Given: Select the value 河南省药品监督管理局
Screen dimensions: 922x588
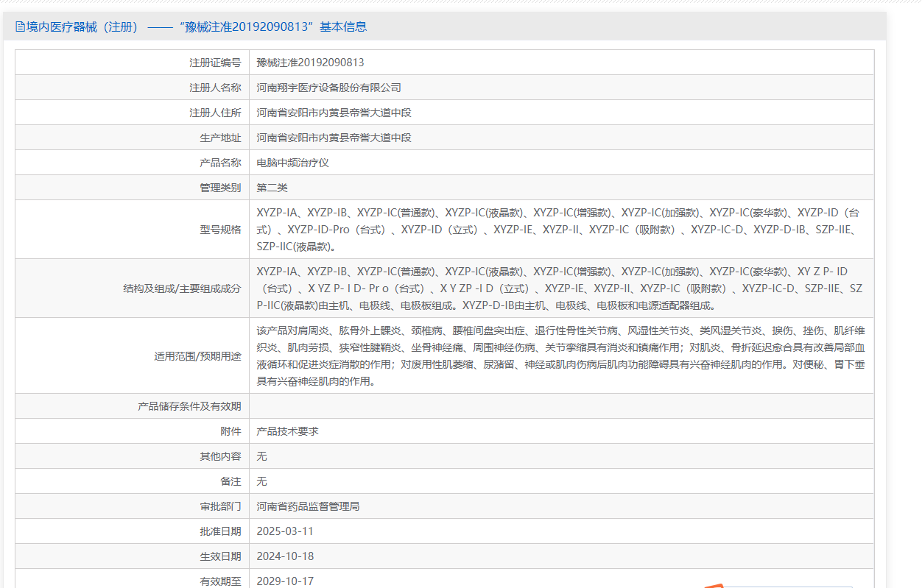Looking at the screenshot, I should pyautogui.click(x=308, y=506).
